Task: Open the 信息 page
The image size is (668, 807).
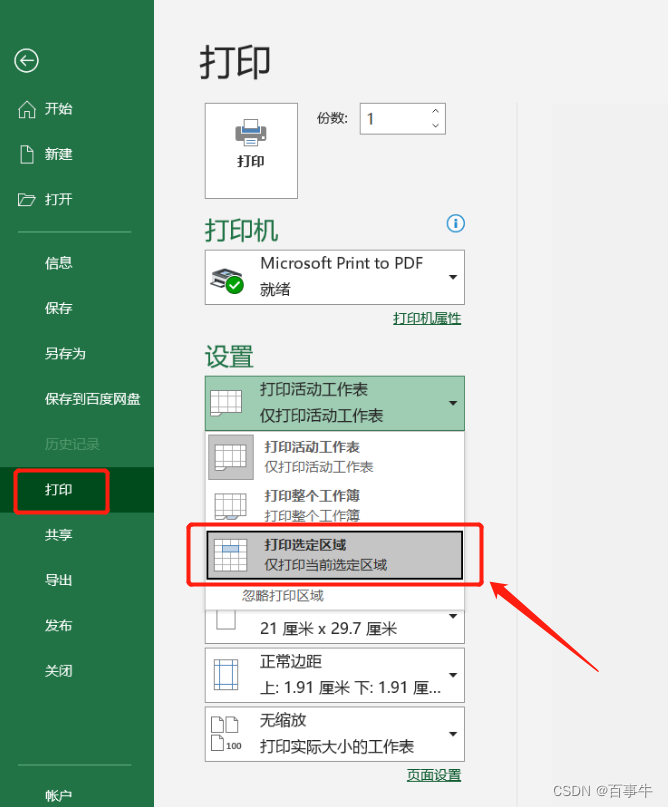Action: coord(58,263)
